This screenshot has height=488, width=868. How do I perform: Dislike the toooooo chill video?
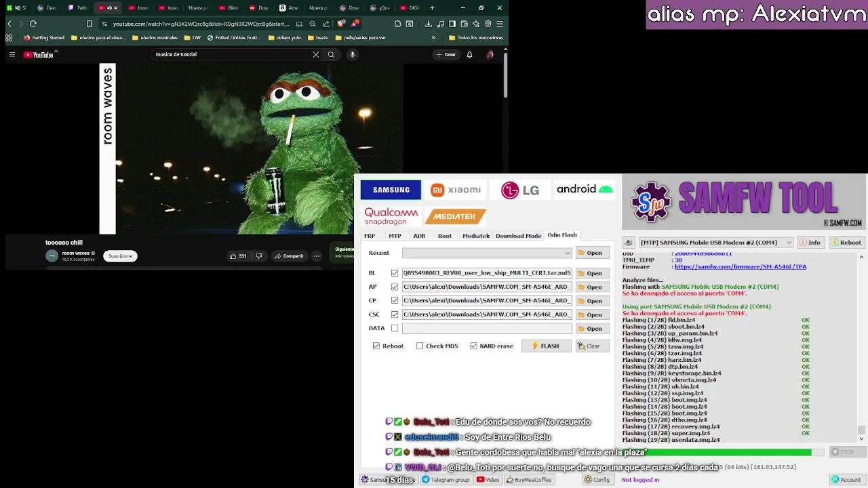(259, 256)
